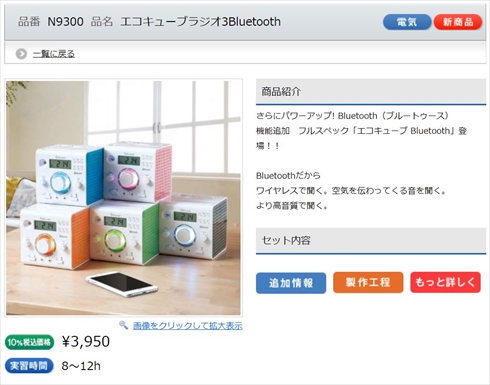
Task: Click the green cube radio in the photo
Action: pyautogui.click(x=124, y=232)
